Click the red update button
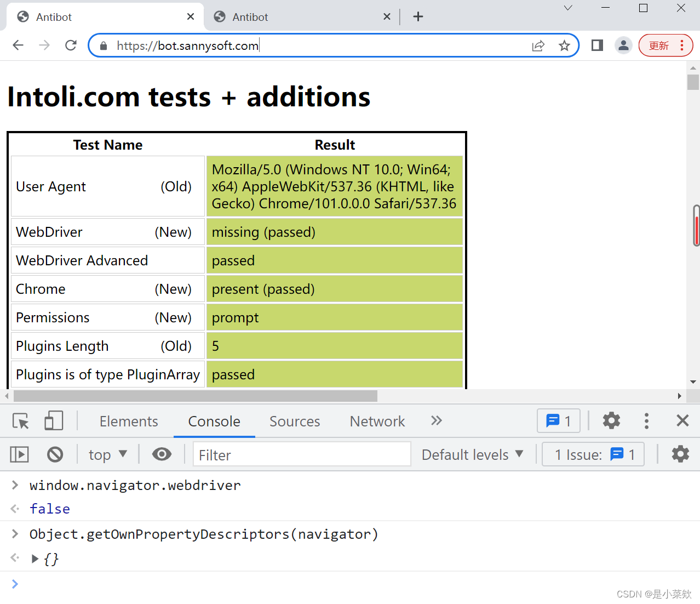This screenshot has height=604, width=700. (665, 45)
